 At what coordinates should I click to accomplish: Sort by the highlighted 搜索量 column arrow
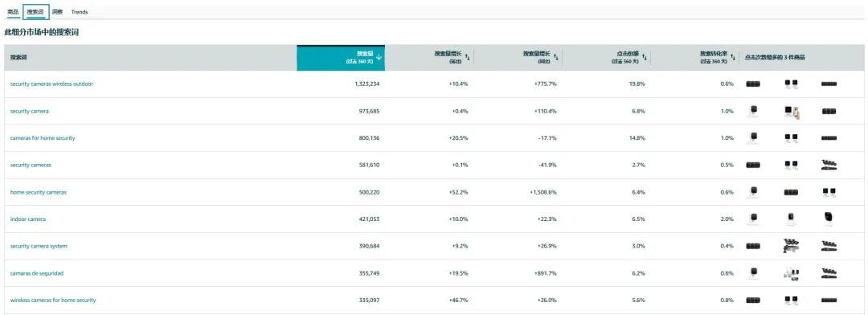[x=379, y=56]
